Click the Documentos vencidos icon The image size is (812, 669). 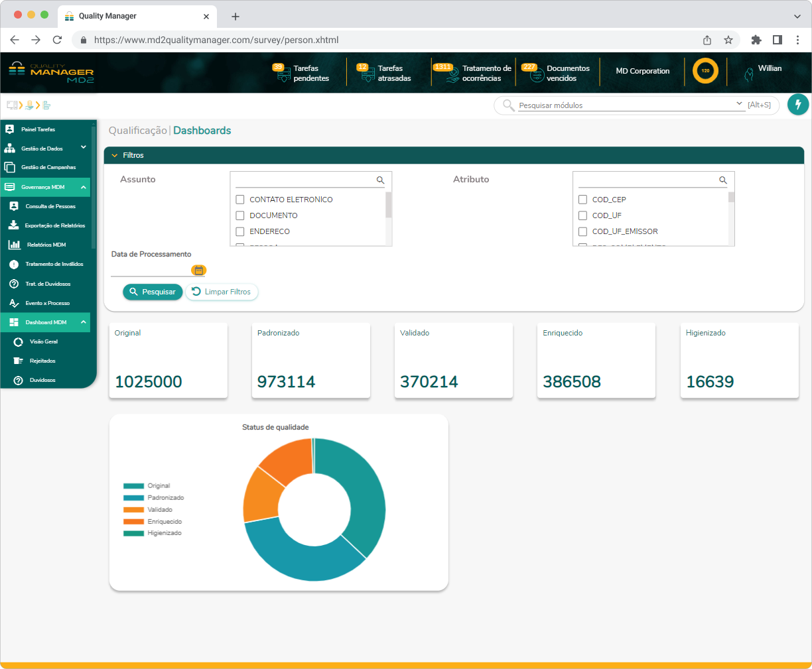tap(536, 75)
